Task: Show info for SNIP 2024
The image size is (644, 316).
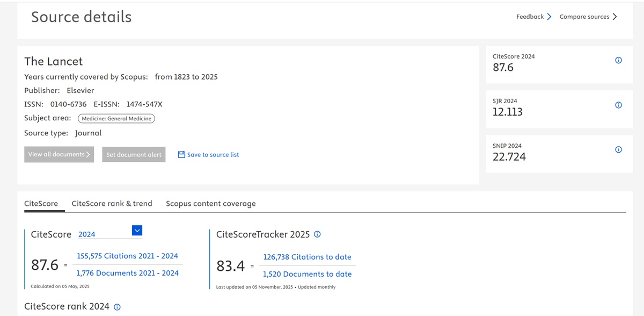Action: (618, 150)
